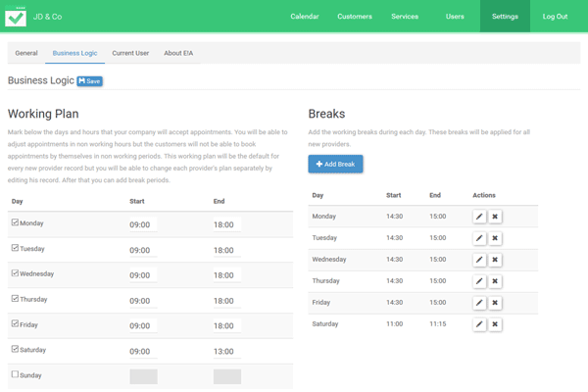Edit the Saturday break entry
Image resolution: width=588 pixels, height=392 pixels.
[479, 324]
